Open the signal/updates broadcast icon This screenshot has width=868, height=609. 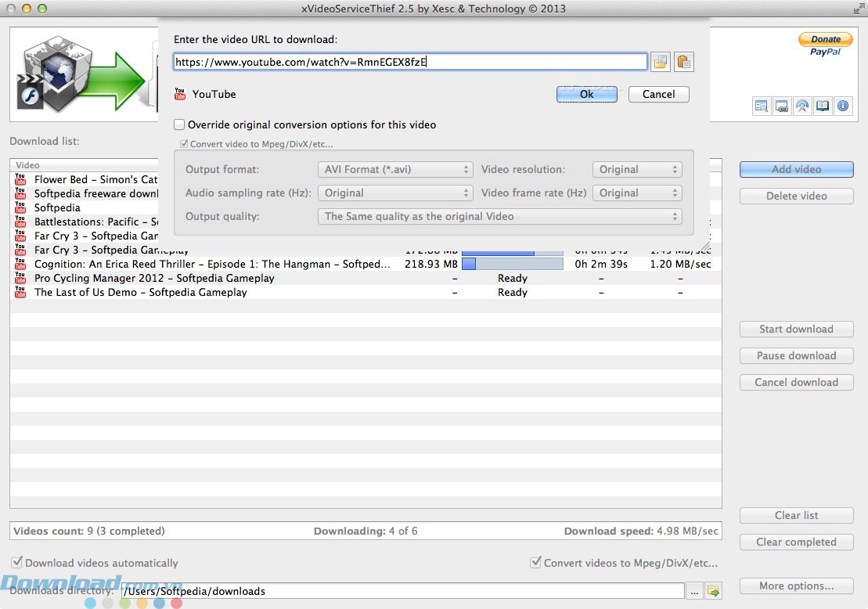click(x=802, y=106)
